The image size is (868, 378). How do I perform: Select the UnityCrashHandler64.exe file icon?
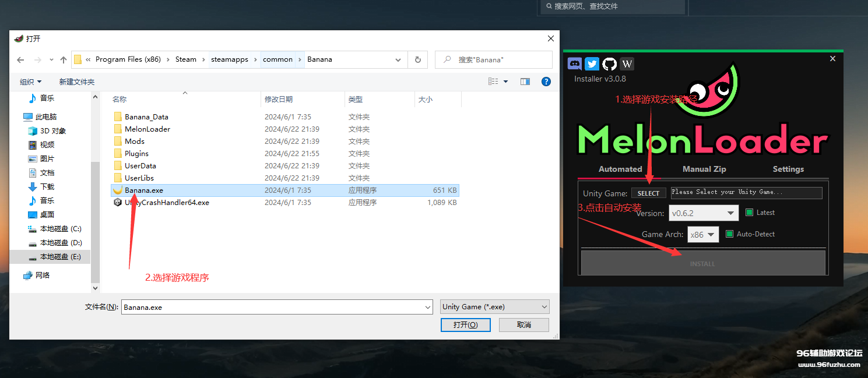pos(117,203)
